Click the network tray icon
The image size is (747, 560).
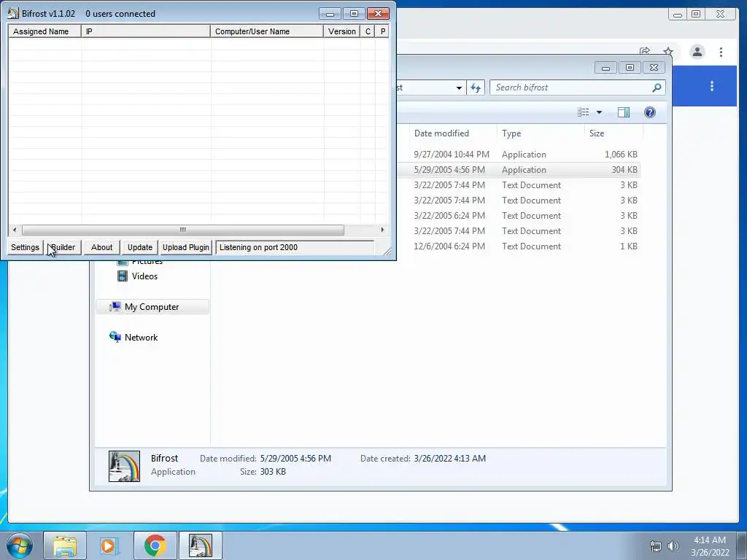pos(656,546)
